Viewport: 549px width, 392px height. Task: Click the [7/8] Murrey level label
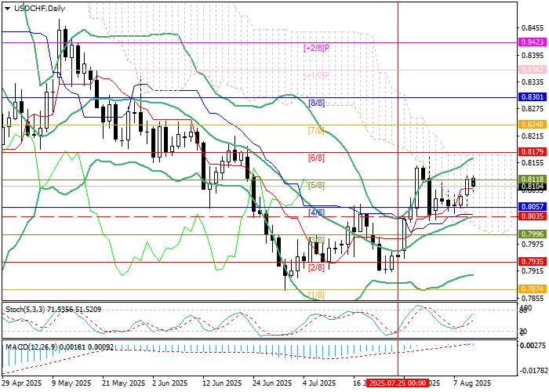pos(316,131)
